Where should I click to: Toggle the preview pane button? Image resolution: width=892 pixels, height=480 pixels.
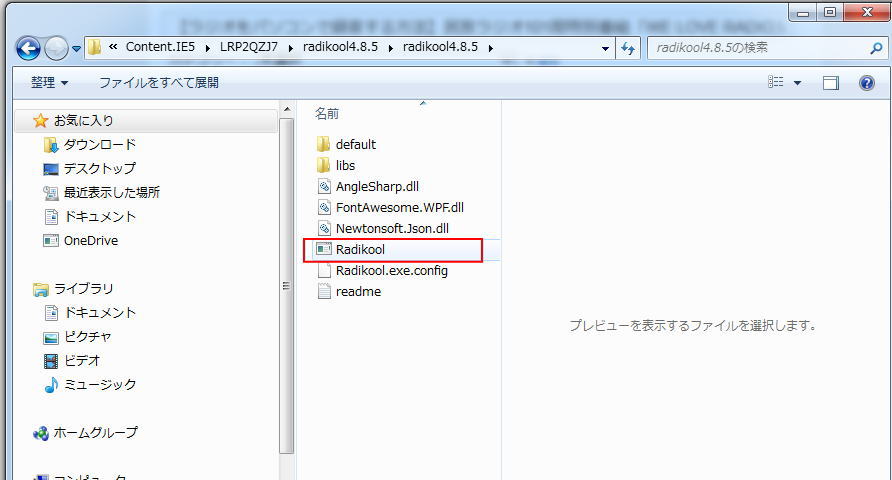click(x=831, y=83)
